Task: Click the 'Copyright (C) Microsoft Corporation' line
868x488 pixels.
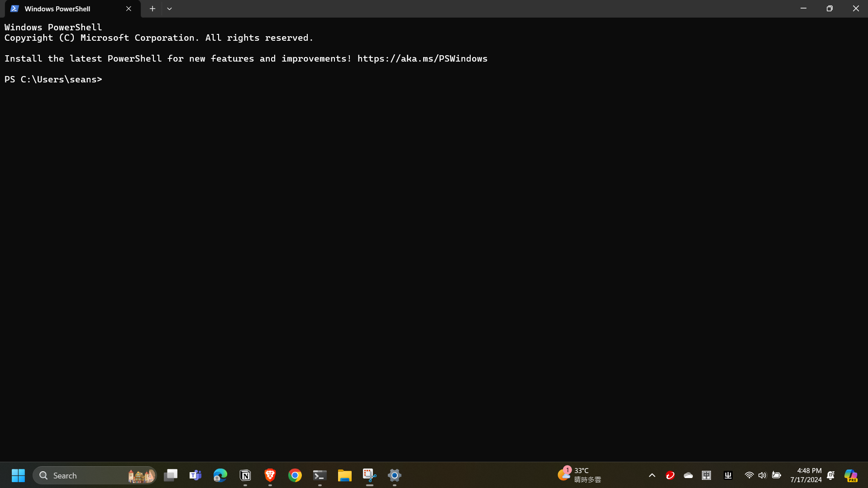Action: click(x=159, y=38)
